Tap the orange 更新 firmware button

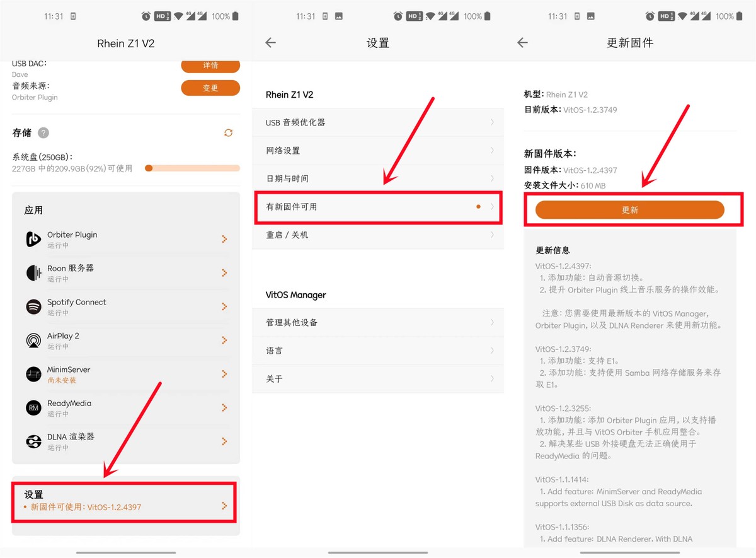630,210
